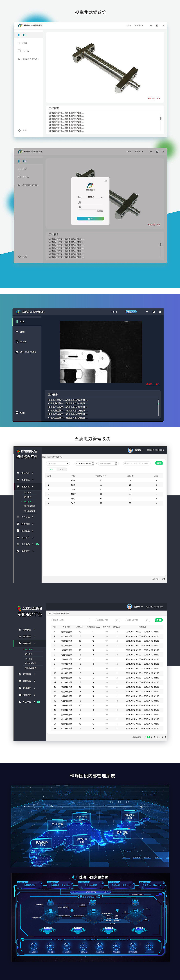Select 考试题库管理 submenu on the 考试排名 page
The image size is (180, 980).
point(29,511)
